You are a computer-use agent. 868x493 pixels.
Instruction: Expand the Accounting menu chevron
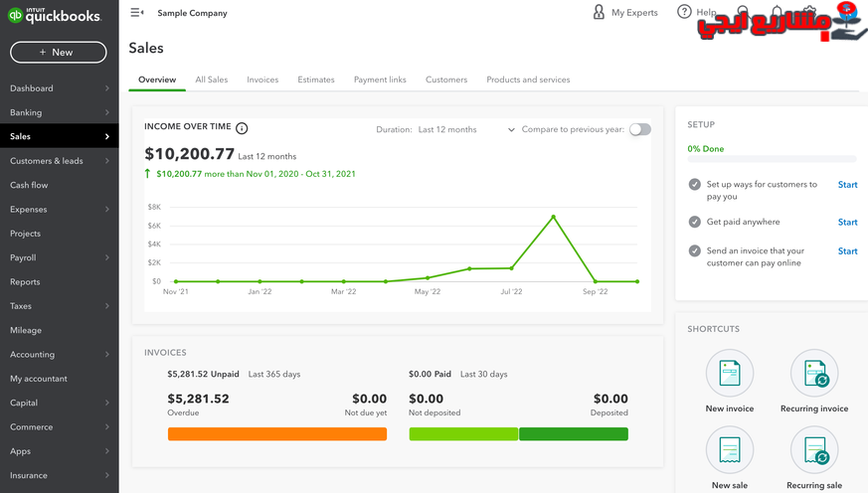click(106, 355)
